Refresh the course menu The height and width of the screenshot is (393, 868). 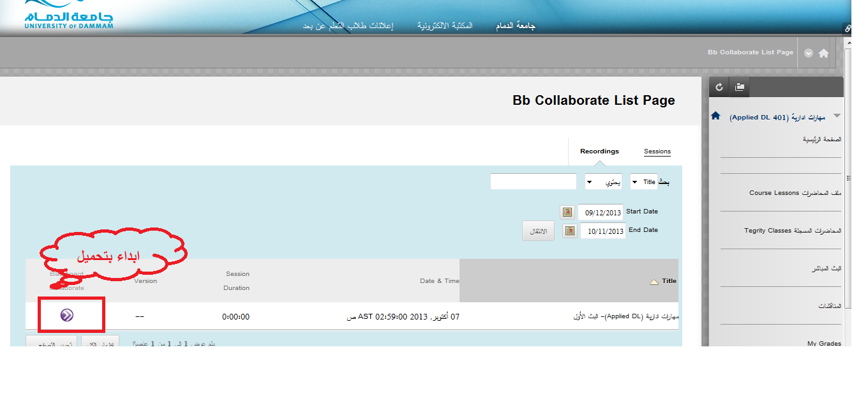[x=720, y=88]
